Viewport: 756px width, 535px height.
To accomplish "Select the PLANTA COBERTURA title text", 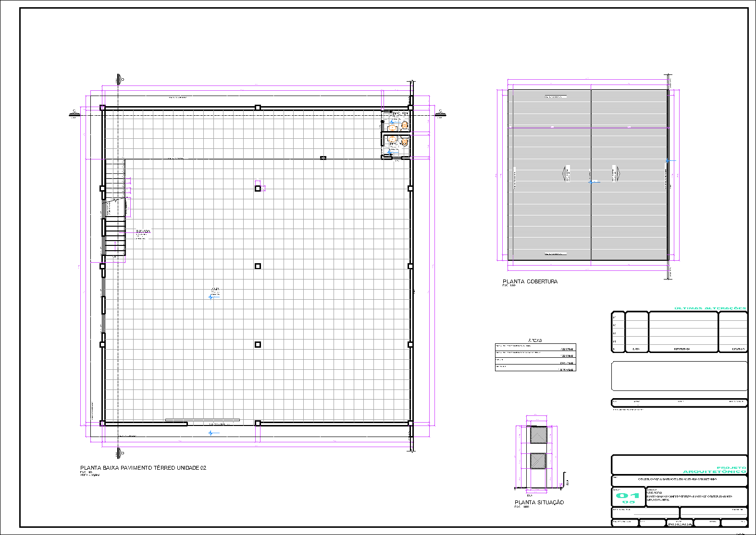I will (530, 281).
